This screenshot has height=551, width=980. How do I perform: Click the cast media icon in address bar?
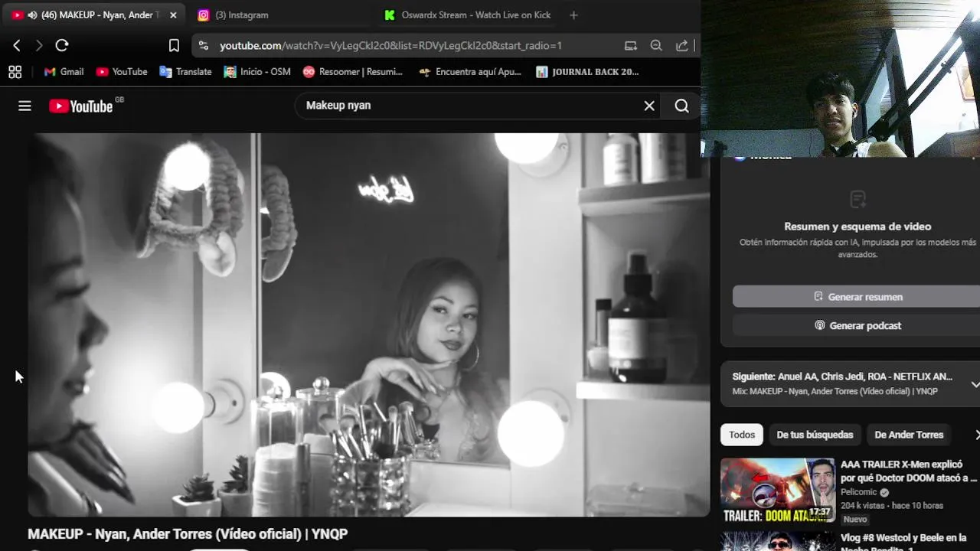pyautogui.click(x=631, y=46)
